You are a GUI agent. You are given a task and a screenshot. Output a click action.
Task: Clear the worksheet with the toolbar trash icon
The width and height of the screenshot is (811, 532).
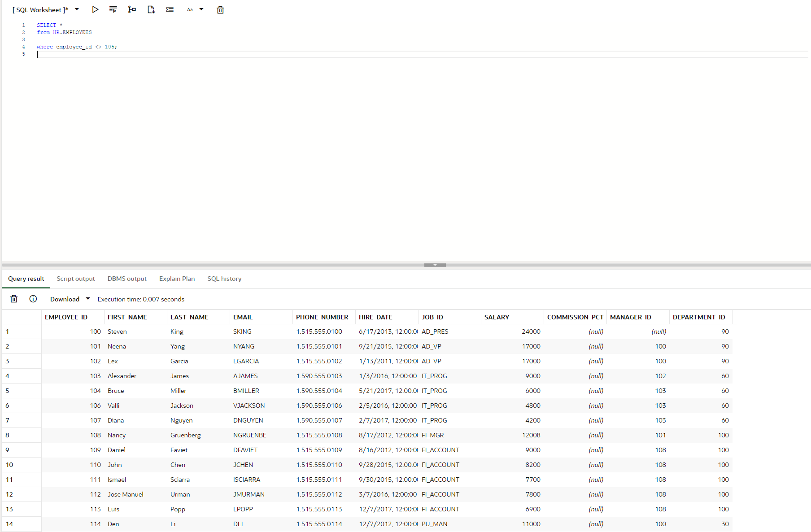pyautogui.click(x=220, y=10)
